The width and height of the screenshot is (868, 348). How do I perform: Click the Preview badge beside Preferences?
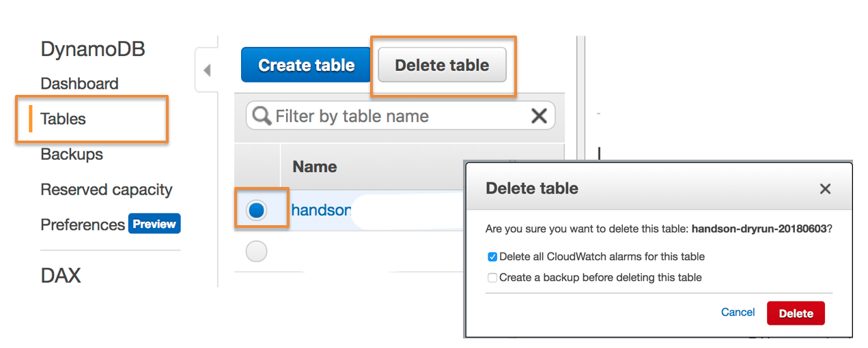tap(154, 224)
